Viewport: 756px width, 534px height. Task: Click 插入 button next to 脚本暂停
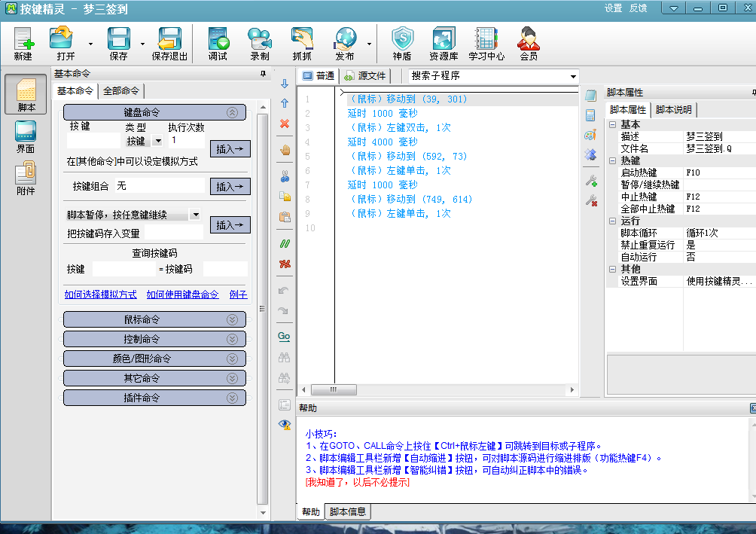[230, 224]
